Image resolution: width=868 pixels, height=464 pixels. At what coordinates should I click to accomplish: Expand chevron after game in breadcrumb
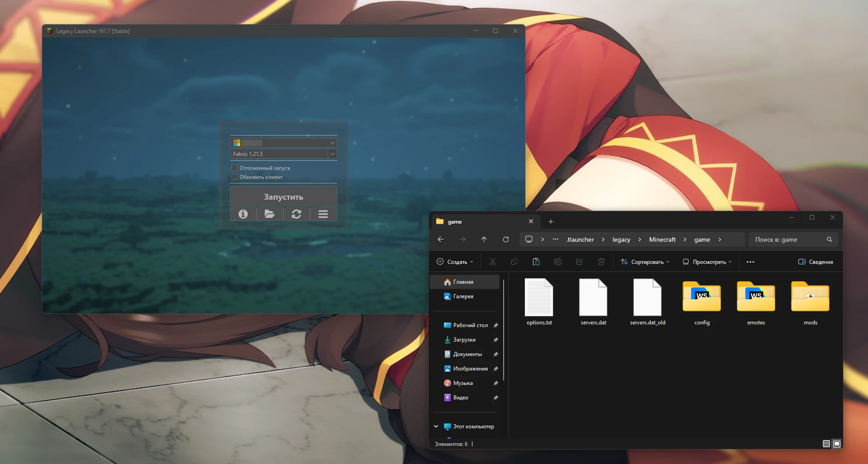[720, 239]
